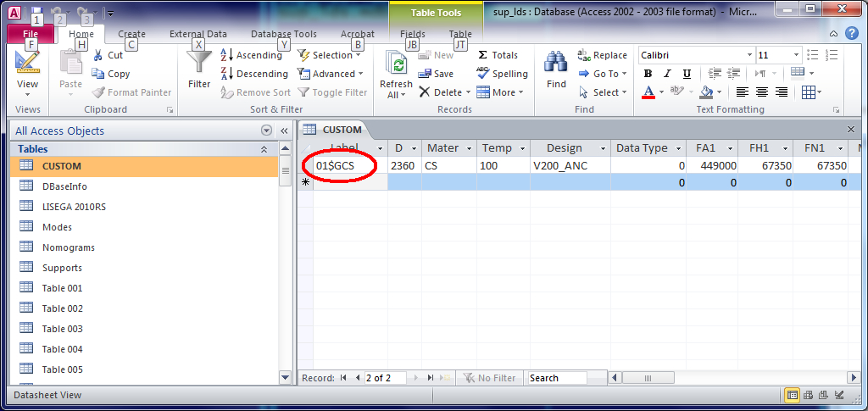This screenshot has width=868, height=411.
Task: Click the Find binoculars icon
Action: tap(556, 62)
